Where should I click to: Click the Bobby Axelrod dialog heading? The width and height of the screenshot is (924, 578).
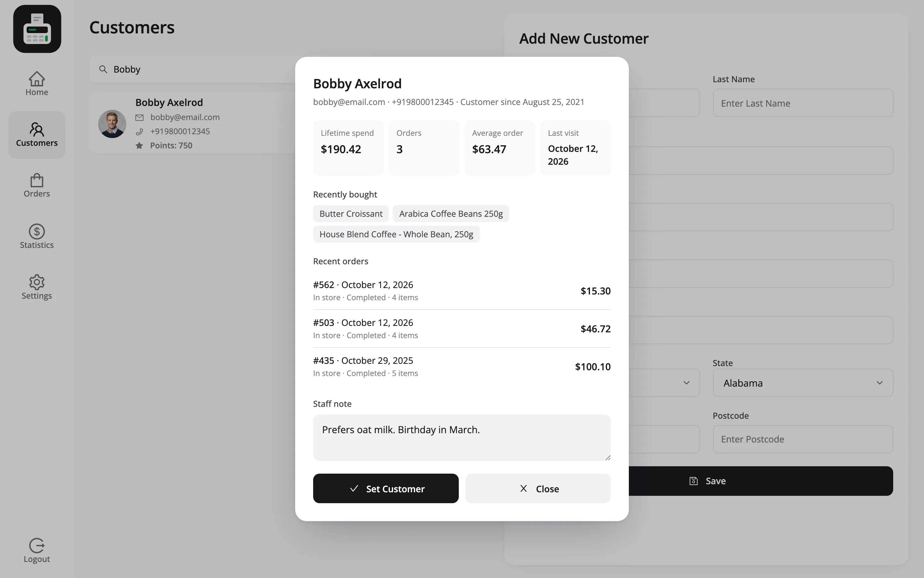[x=357, y=83]
